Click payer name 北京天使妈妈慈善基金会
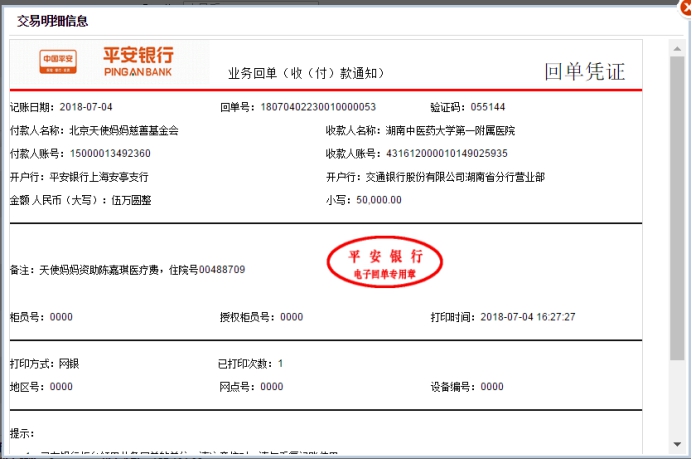Viewport: 692px width, 459px height. tap(124, 131)
